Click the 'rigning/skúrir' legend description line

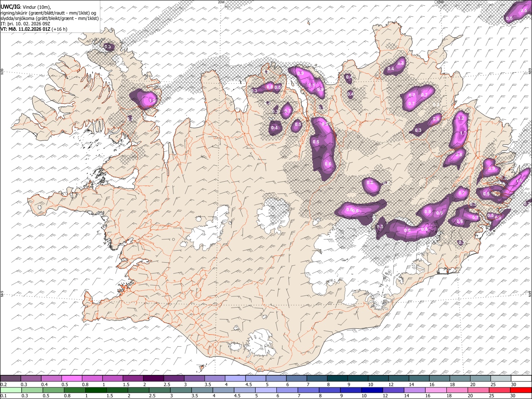point(48,13)
